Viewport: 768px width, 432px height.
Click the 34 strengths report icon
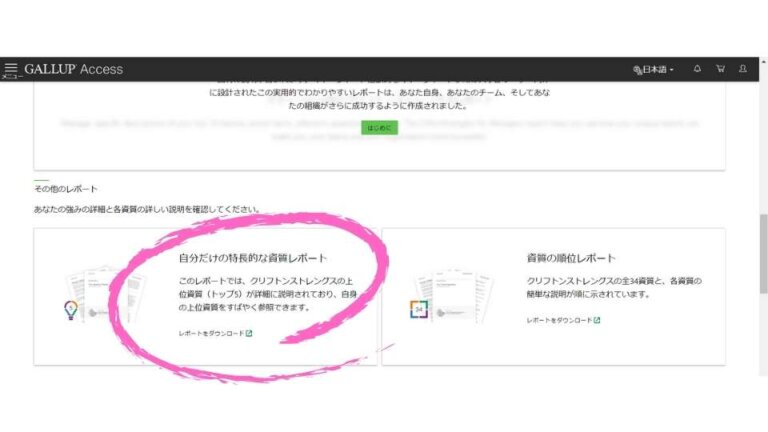click(x=419, y=310)
